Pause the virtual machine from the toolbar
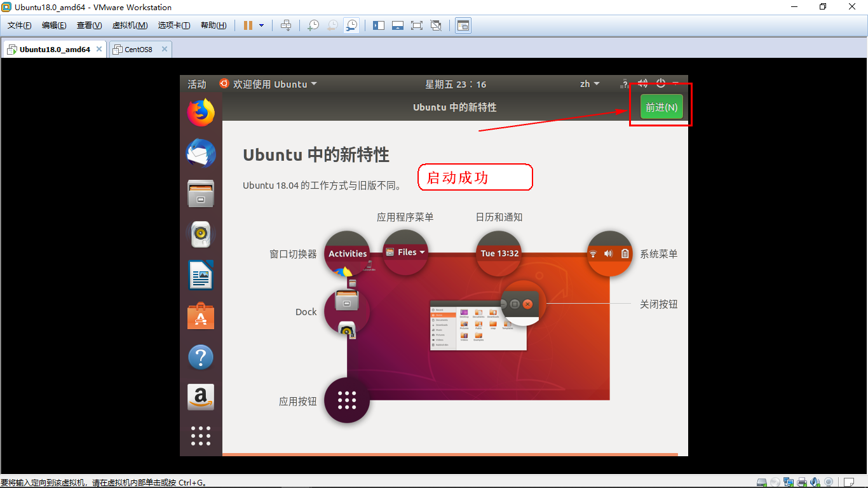868x488 pixels. (248, 25)
